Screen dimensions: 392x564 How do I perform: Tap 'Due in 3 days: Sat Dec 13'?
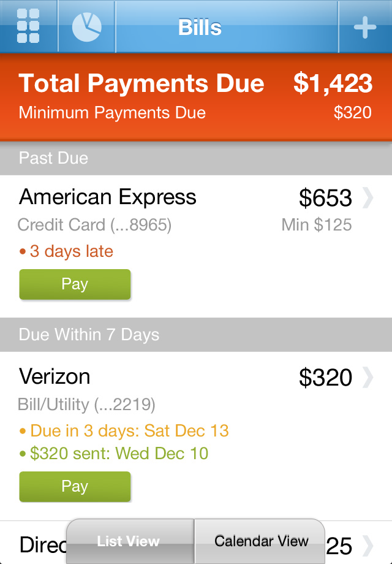(129, 430)
